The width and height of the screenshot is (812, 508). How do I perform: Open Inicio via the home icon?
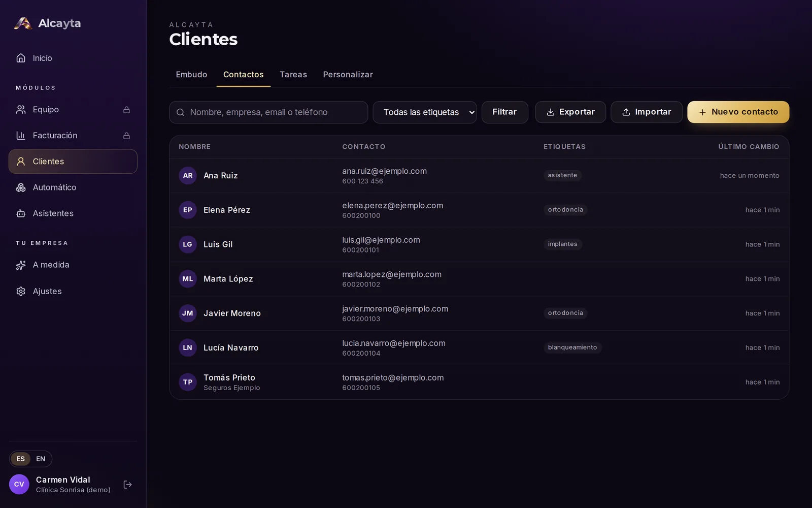tap(21, 58)
